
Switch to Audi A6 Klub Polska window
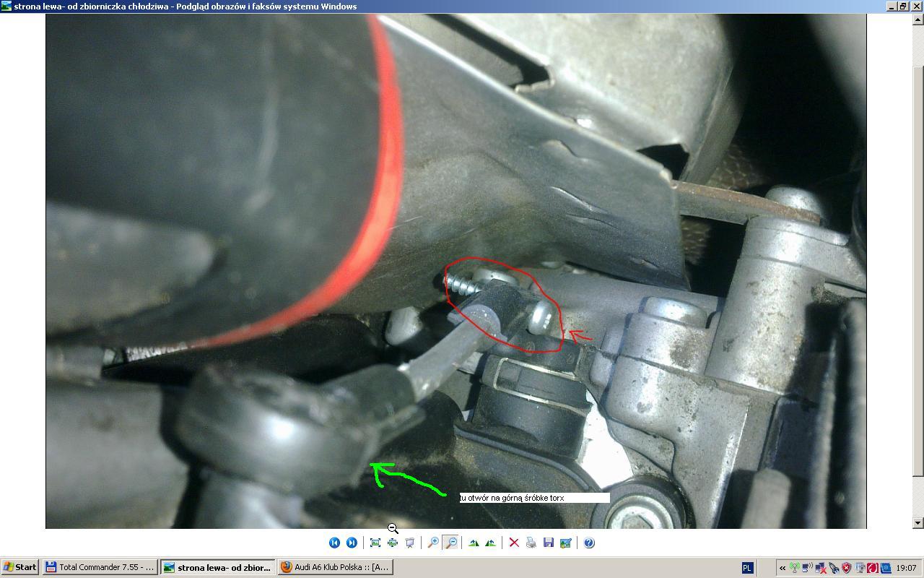[x=335, y=567]
